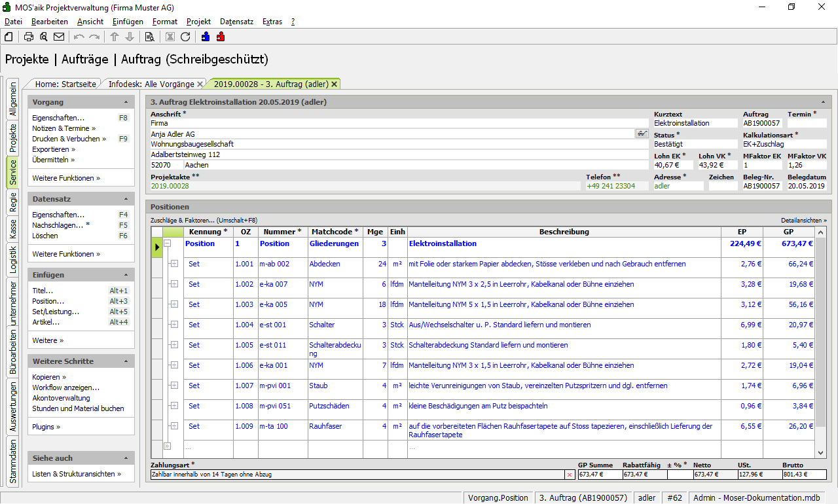The height and width of the screenshot is (504, 838).
Task: Click the document search toolbar icon
Action: (149, 37)
